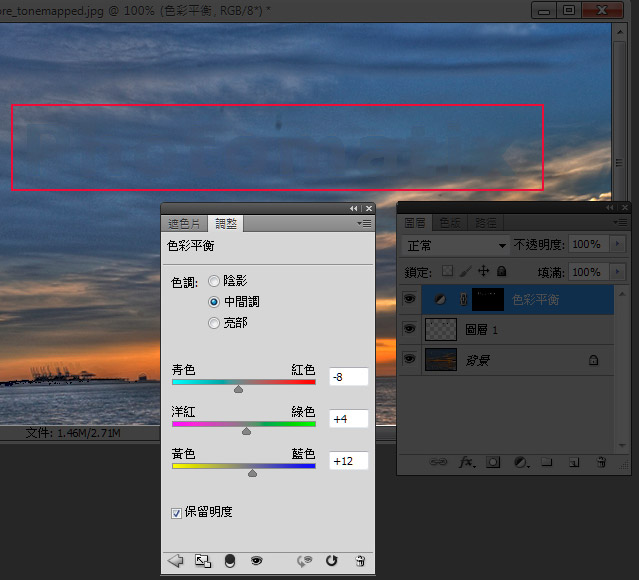
Task: Select 陰影 tone radio button
Action: tap(214, 281)
